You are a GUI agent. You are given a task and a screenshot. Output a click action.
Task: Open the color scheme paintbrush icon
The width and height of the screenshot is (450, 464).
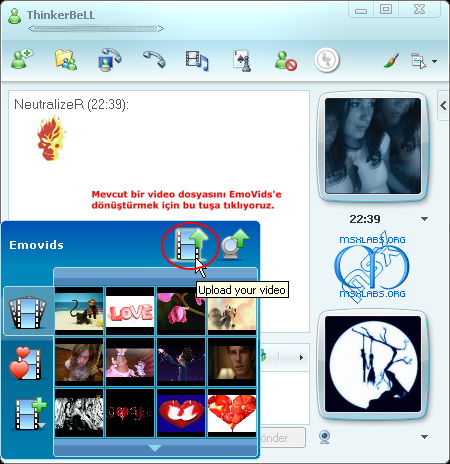coord(391,61)
